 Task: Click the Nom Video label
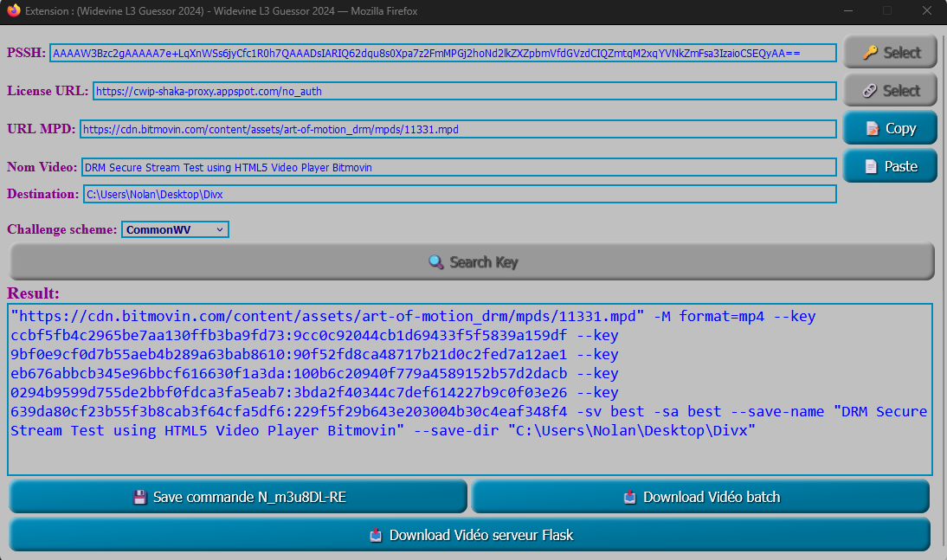[x=42, y=167]
